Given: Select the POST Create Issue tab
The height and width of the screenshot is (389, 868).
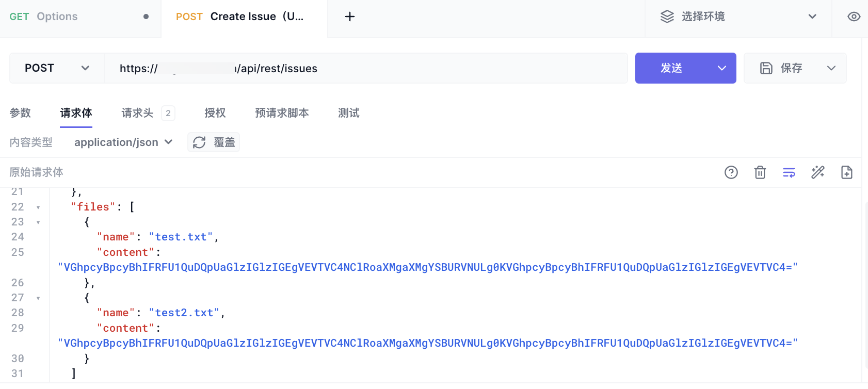Looking at the screenshot, I should click(245, 19).
